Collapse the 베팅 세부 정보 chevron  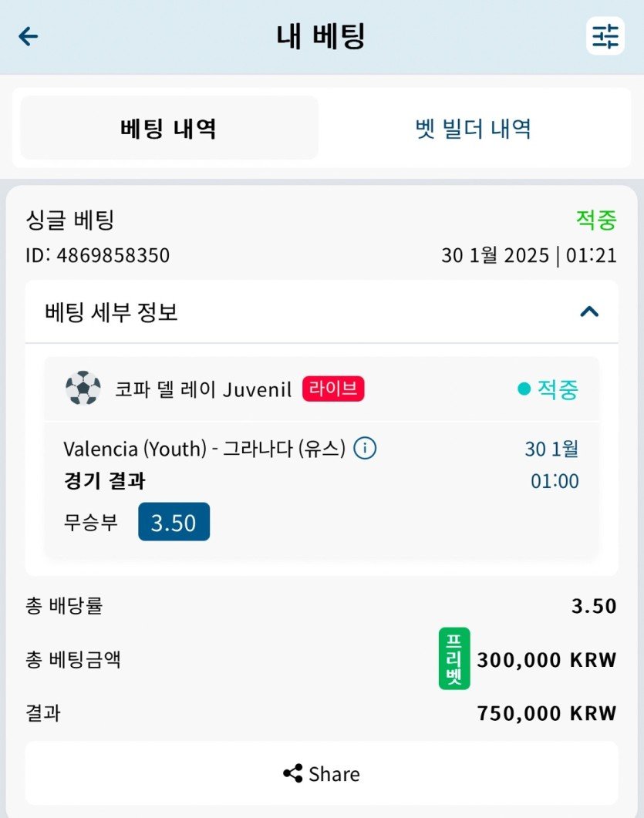point(589,311)
